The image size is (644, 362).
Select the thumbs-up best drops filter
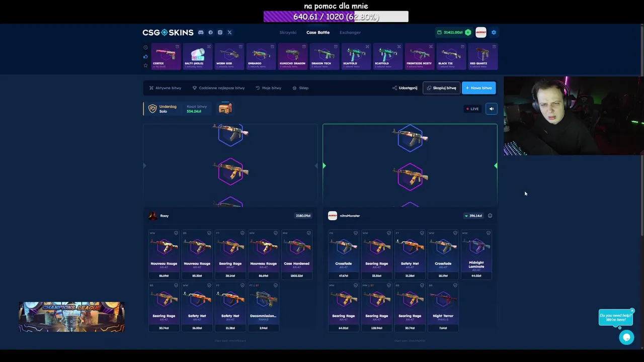click(x=145, y=56)
